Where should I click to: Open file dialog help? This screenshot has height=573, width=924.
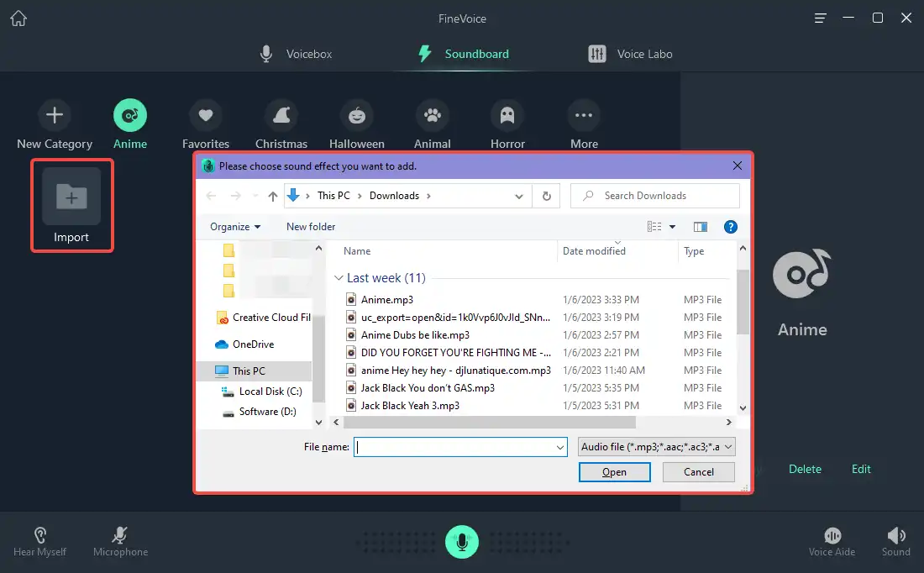[x=730, y=227]
